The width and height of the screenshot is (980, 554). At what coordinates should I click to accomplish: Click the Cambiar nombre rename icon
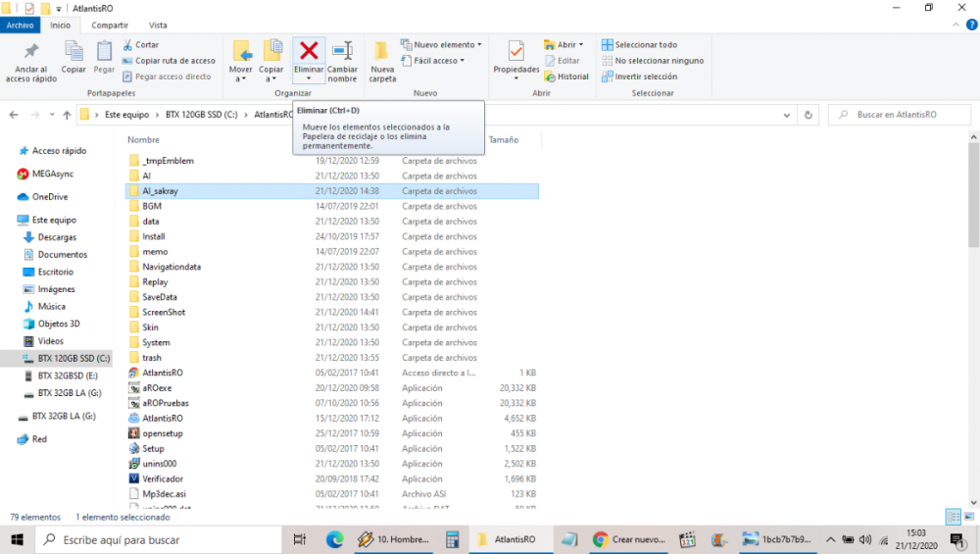click(x=342, y=51)
